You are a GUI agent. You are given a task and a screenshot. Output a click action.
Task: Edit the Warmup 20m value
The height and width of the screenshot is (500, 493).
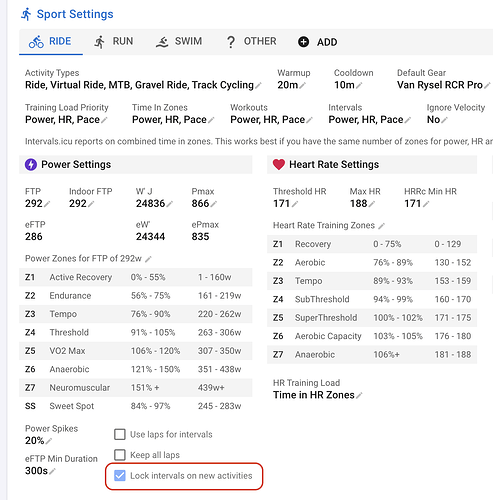[x=291, y=85]
